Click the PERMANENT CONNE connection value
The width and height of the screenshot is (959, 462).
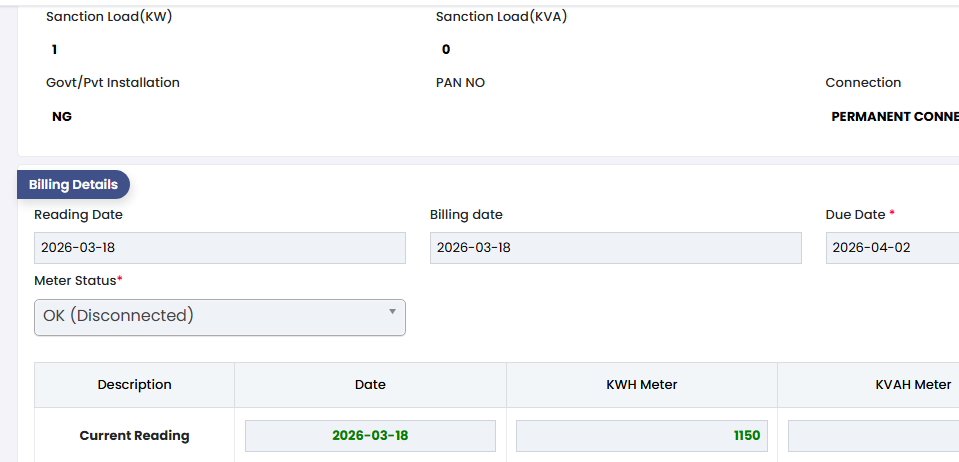click(x=894, y=117)
